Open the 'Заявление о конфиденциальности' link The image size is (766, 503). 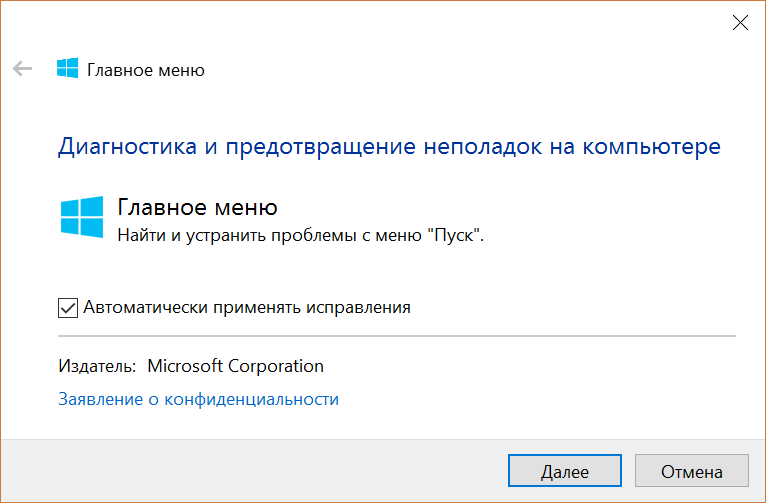point(198,399)
